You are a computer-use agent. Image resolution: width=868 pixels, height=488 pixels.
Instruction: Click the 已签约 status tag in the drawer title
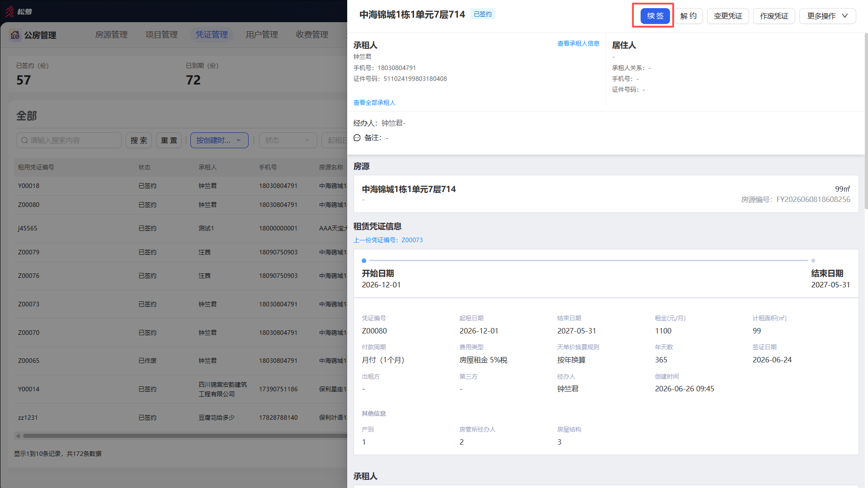[482, 14]
